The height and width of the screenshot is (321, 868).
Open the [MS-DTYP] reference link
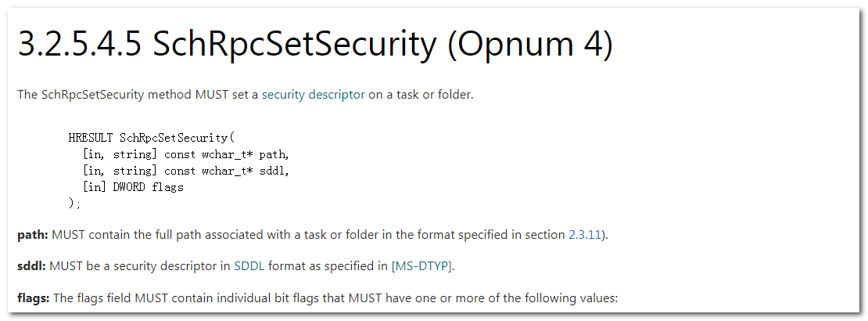pyautogui.click(x=421, y=266)
